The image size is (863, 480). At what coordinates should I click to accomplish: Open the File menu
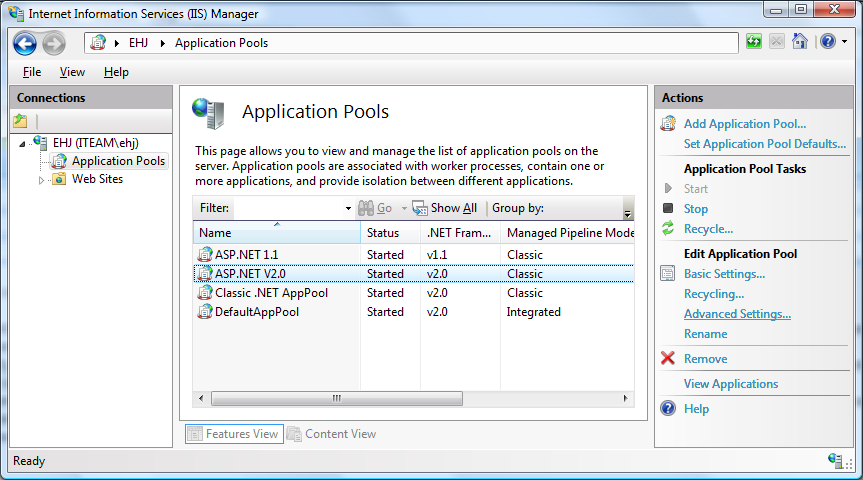[32, 72]
